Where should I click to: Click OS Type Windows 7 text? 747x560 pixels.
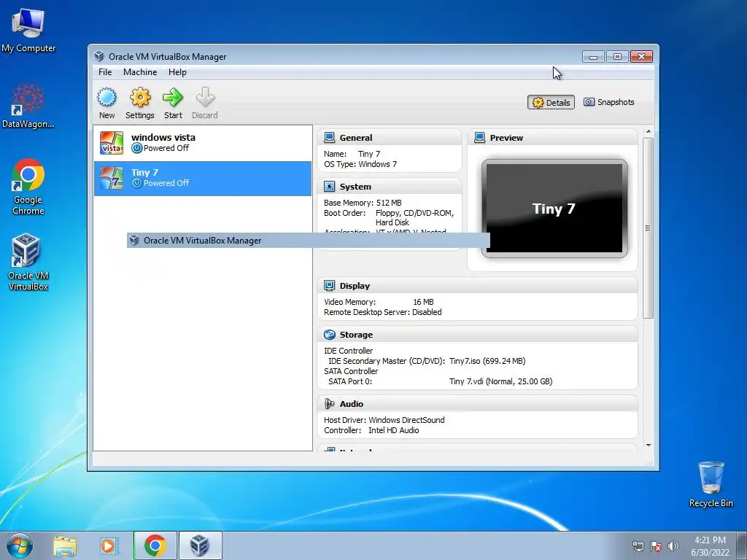pyautogui.click(x=360, y=164)
